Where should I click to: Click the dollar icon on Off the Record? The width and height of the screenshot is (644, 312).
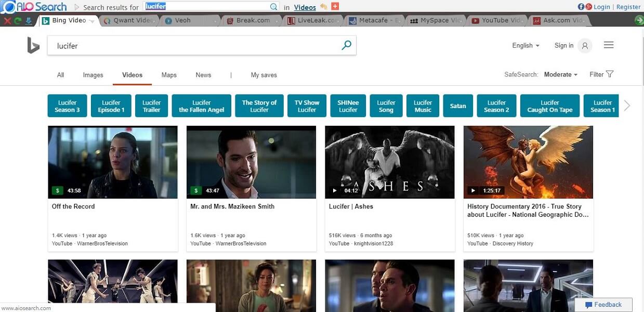point(58,191)
